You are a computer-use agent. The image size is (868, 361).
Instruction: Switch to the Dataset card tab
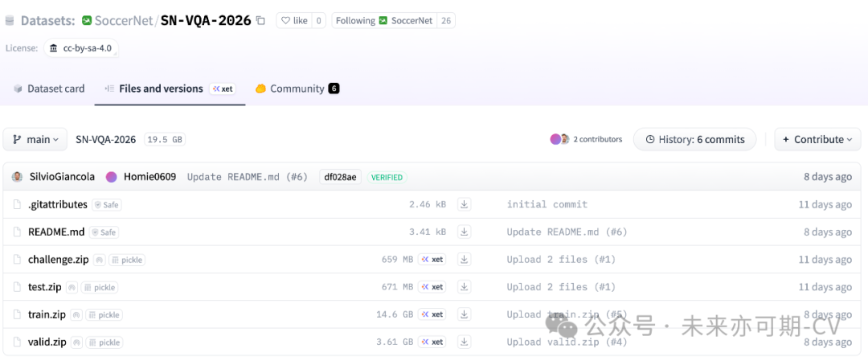(x=49, y=88)
